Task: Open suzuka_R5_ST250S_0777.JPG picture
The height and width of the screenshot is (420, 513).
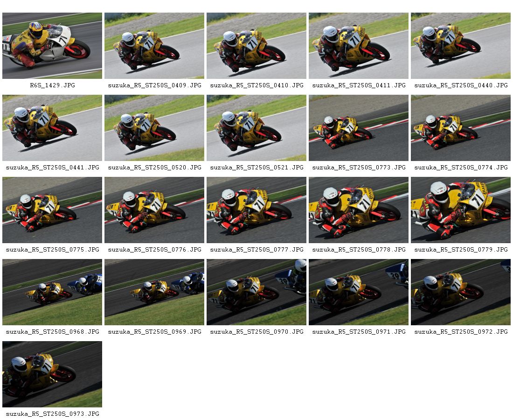Action: pyautogui.click(x=256, y=210)
